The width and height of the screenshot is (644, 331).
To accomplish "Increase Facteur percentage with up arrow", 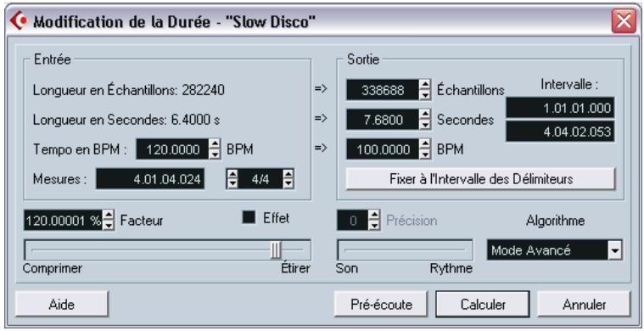I will [109, 215].
